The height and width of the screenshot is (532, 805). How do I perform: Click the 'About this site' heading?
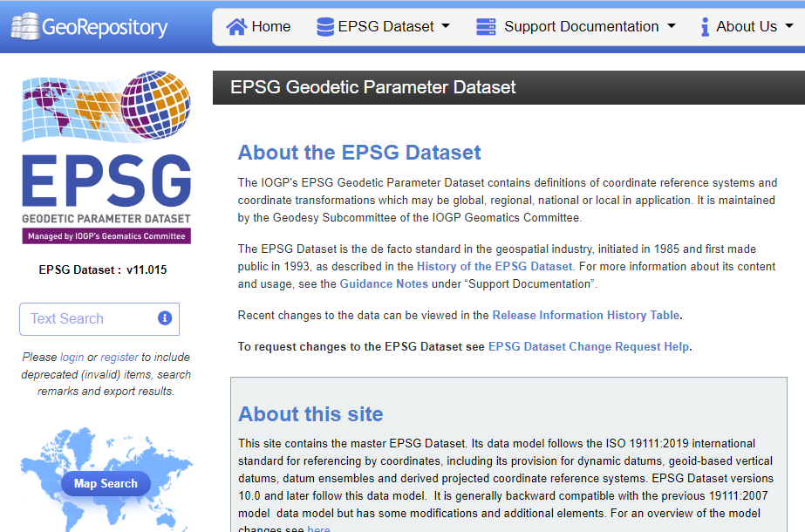[x=310, y=414]
